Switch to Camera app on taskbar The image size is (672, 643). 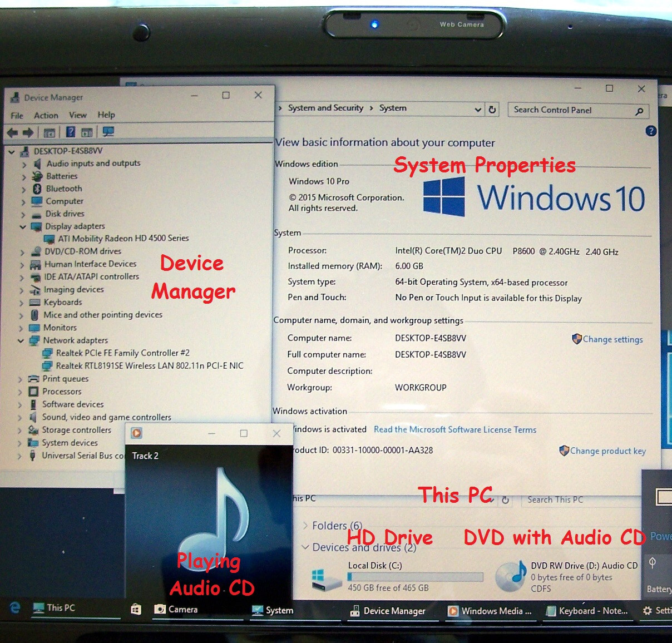click(x=176, y=609)
